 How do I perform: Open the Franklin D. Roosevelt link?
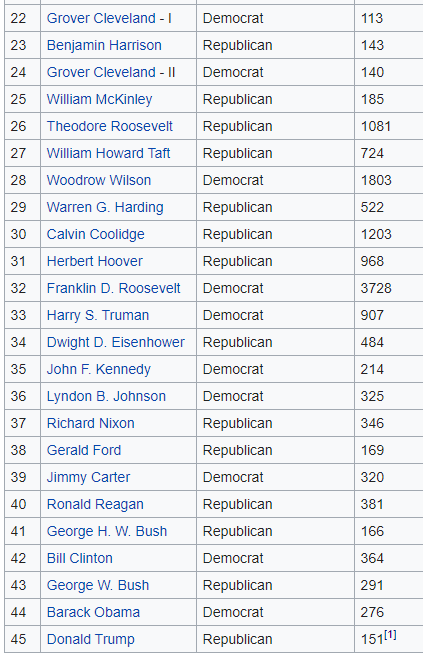pos(114,288)
